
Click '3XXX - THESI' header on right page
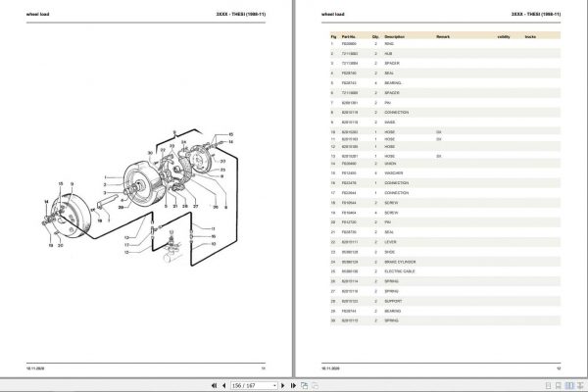pyautogui.click(x=536, y=15)
